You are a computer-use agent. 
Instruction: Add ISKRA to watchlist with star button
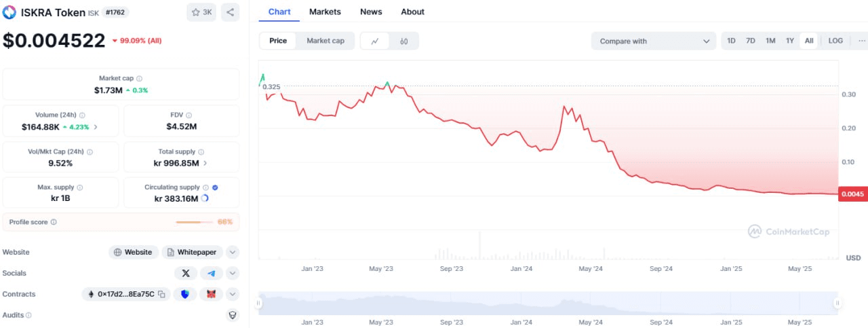(x=201, y=12)
